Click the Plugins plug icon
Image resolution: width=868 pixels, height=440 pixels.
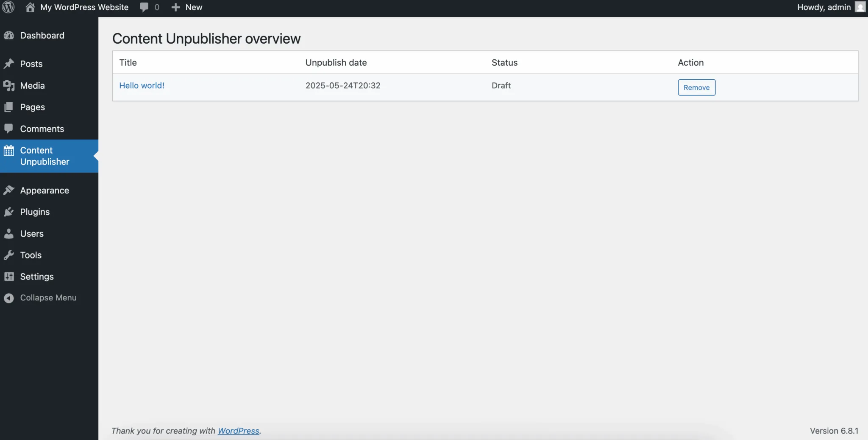(x=10, y=212)
